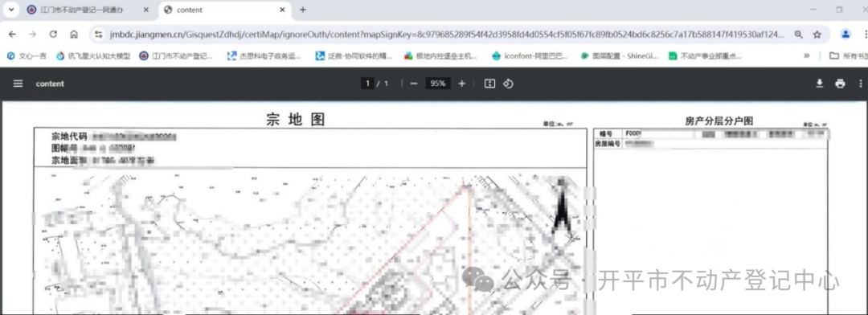
Task: Go to browser home page
Action: pos(74,35)
